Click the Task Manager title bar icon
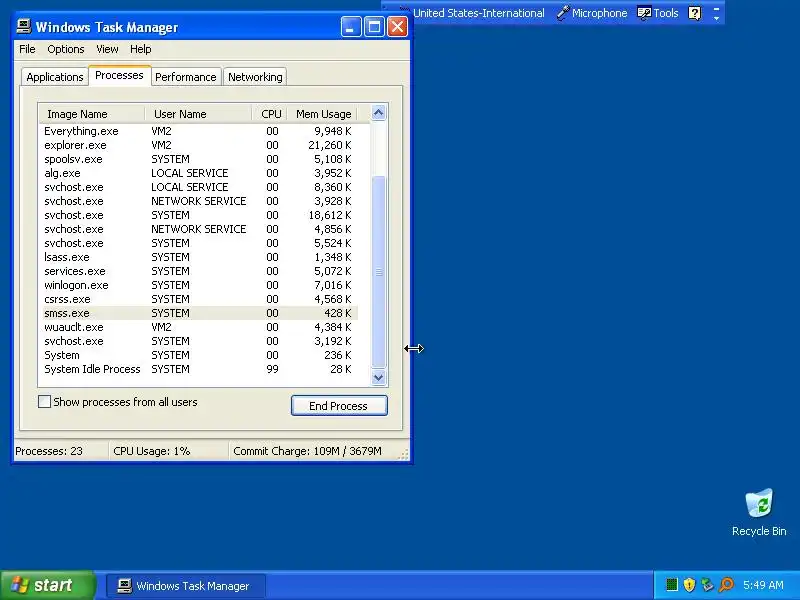 [x=23, y=27]
